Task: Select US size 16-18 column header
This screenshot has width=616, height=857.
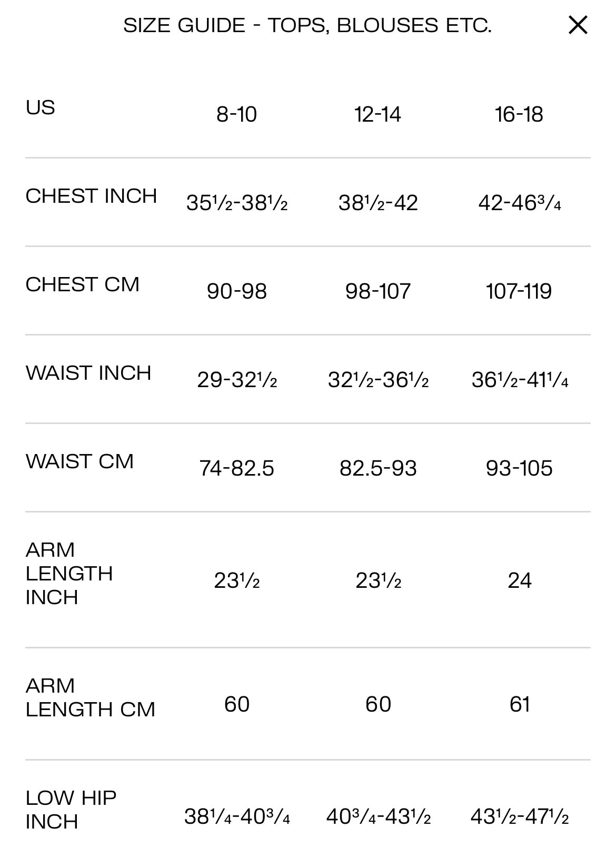Action: [x=519, y=114]
